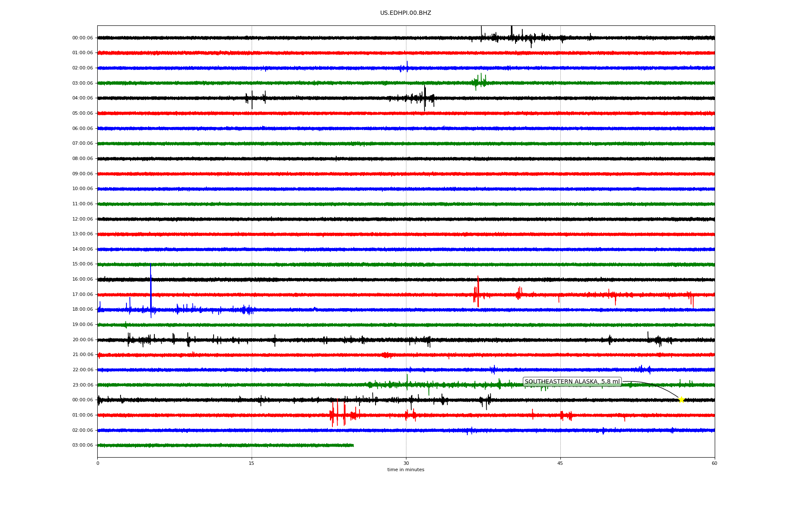
Task: Click the 60 minute tick label
Action: pos(714,464)
